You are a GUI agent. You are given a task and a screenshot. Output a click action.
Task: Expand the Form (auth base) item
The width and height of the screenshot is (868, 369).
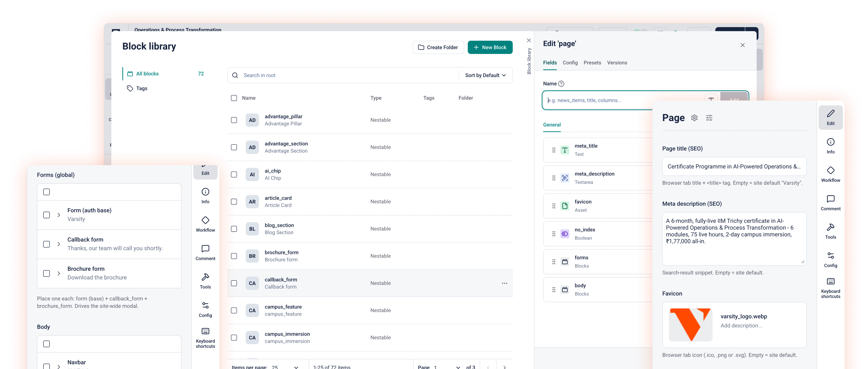59,215
